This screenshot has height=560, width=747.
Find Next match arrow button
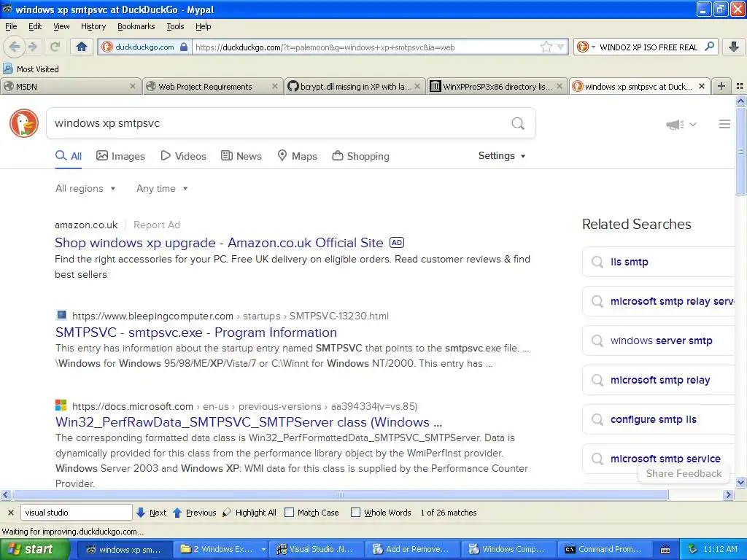click(151, 513)
